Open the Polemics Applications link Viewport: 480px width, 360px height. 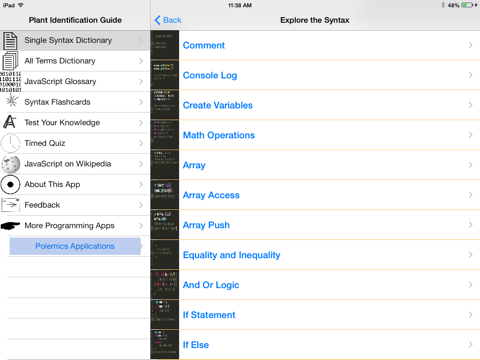coord(75,246)
